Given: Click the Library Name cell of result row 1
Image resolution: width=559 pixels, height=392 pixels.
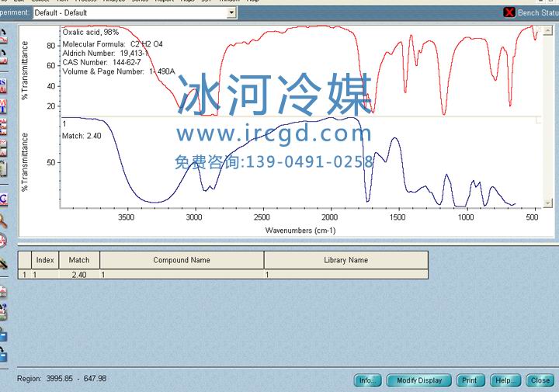Looking at the screenshot, I should coord(345,275).
